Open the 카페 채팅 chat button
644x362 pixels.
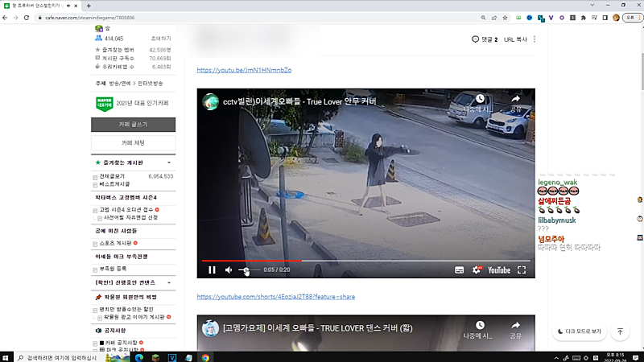coord(133,143)
